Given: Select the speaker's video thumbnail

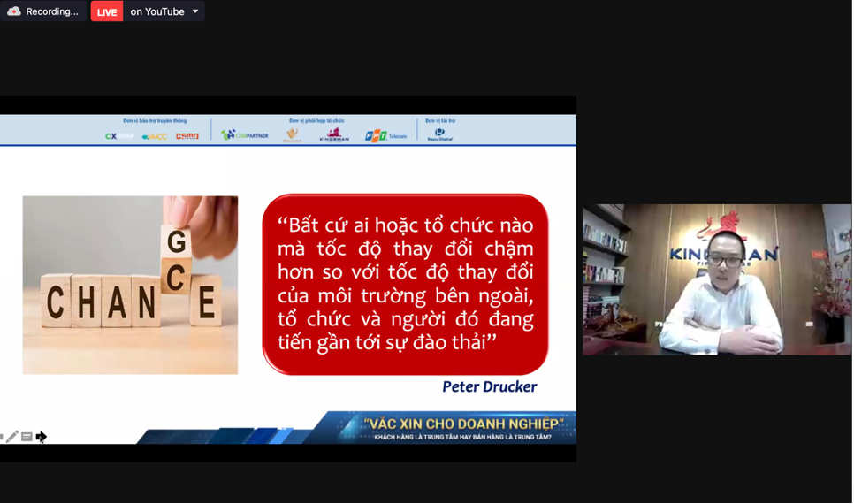Looking at the screenshot, I should click(716, 279).
